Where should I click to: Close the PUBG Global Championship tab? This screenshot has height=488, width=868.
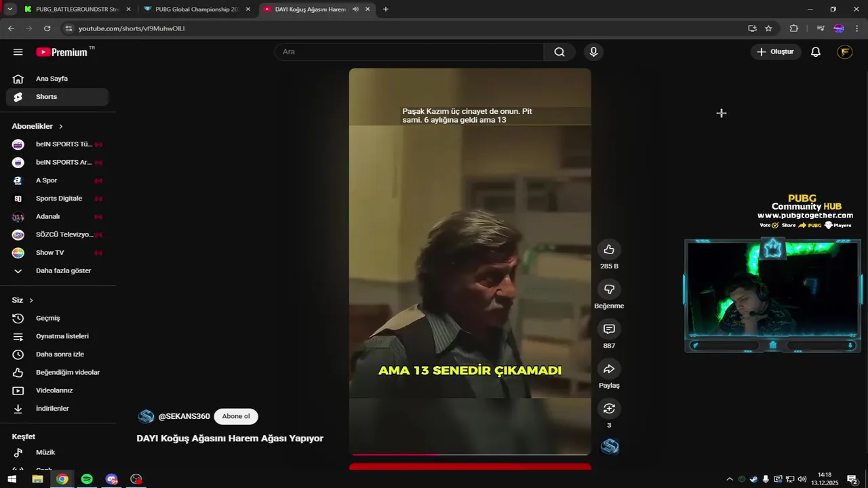[x=248, y=9]
